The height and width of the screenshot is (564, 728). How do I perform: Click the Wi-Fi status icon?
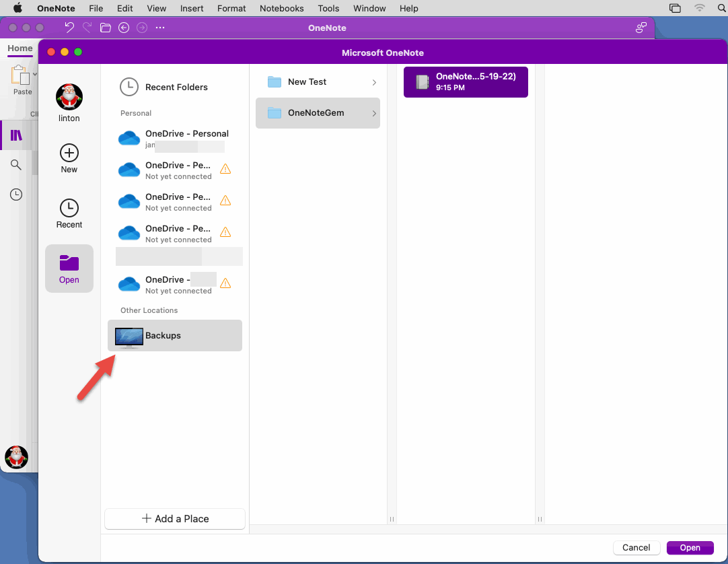pos(699,8)
